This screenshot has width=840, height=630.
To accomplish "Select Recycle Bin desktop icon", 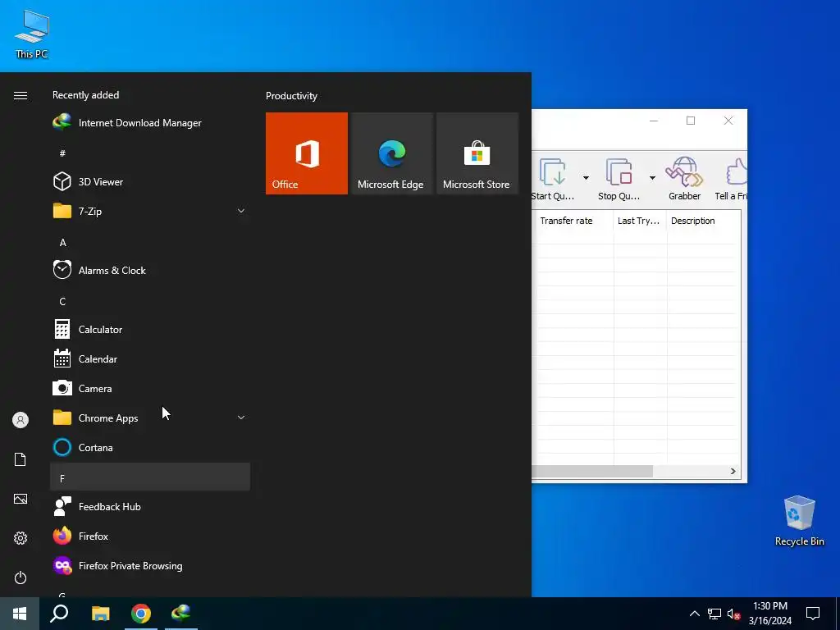I will coord(799,521).
